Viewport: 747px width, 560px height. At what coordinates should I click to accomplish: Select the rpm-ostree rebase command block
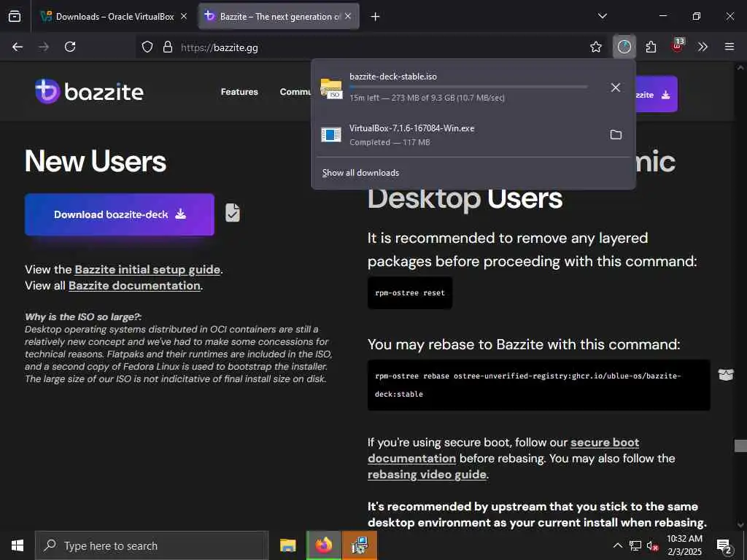(539, 385)
